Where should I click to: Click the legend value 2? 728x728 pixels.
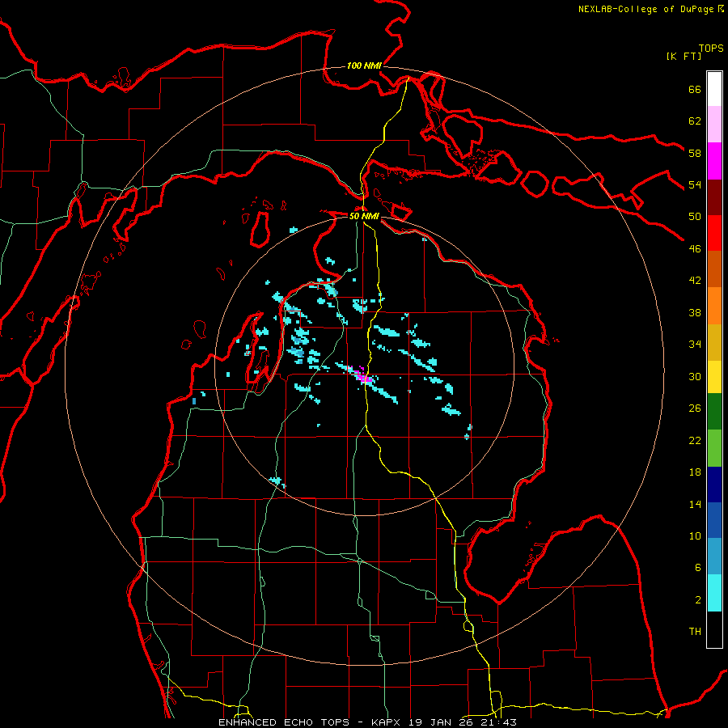pyautogui.click(x=698, y=600)
